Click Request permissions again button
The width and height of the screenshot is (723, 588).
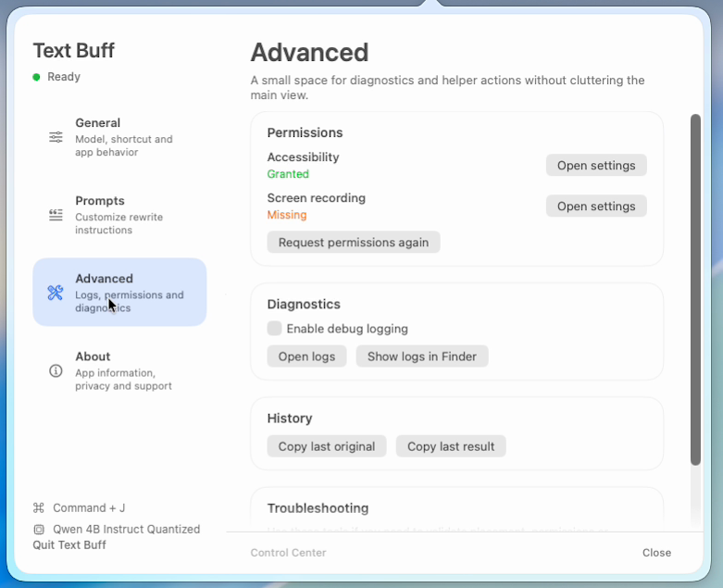point(354,242)
